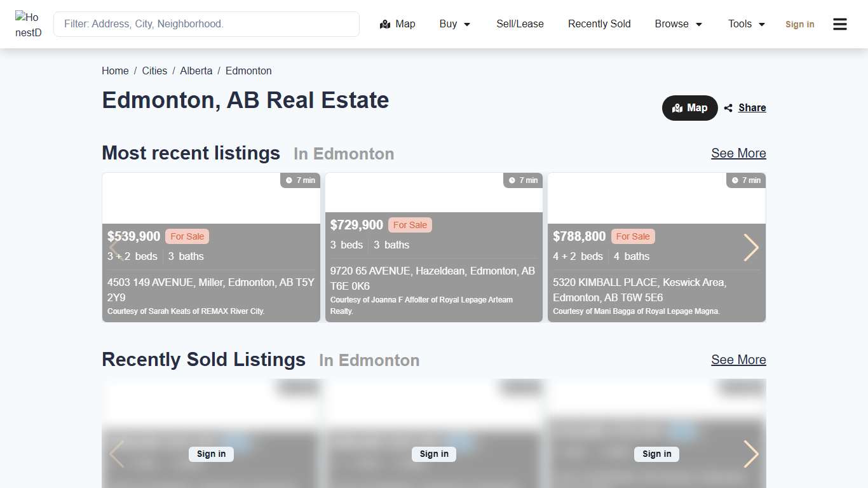Click the HonestD logo in the top left
This screenshot has height=488, width=868.
(29, 24)
